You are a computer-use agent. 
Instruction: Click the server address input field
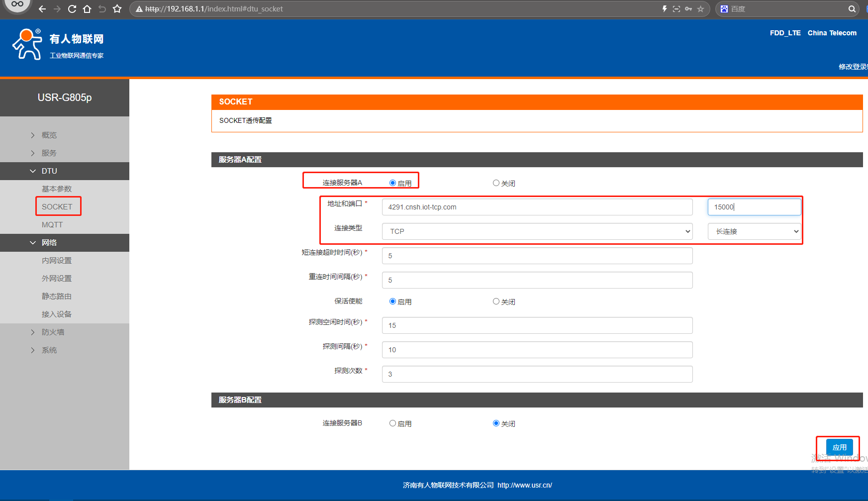tap(537, 207)
